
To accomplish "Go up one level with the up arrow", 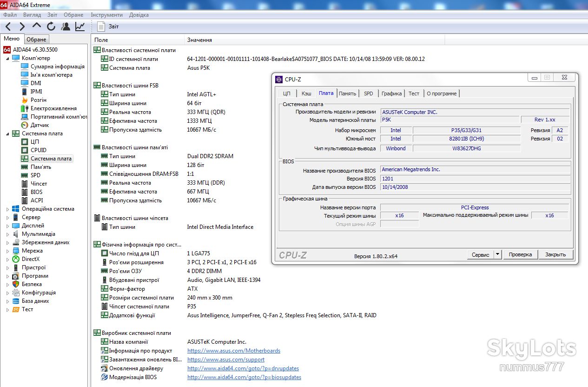I will point(37,26).
